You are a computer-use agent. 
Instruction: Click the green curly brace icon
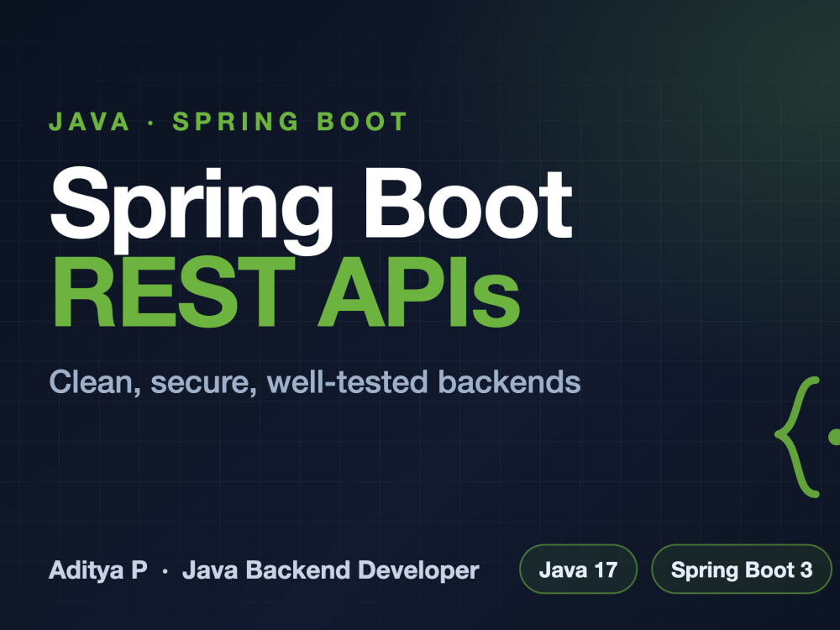click(x=798, y=437)
